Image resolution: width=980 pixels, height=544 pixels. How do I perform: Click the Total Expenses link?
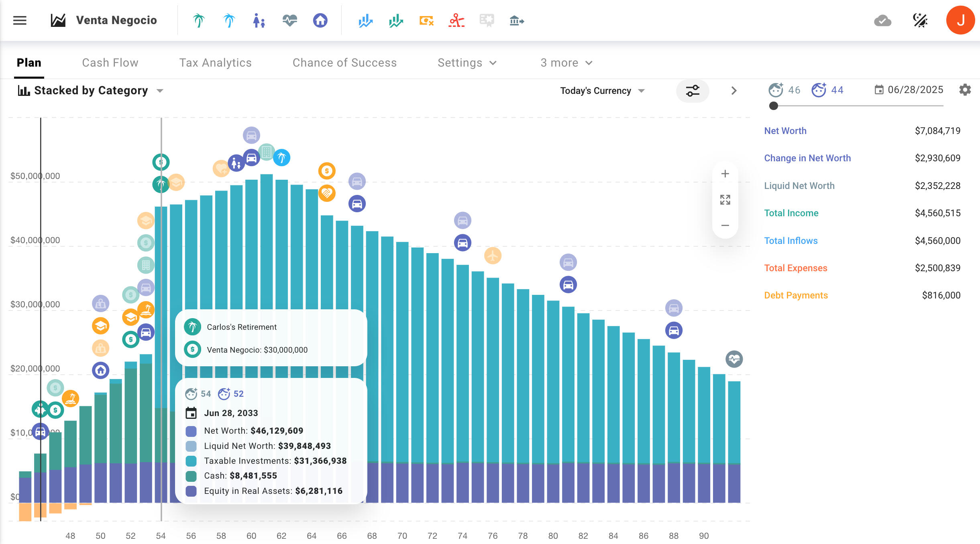[795, 268]
